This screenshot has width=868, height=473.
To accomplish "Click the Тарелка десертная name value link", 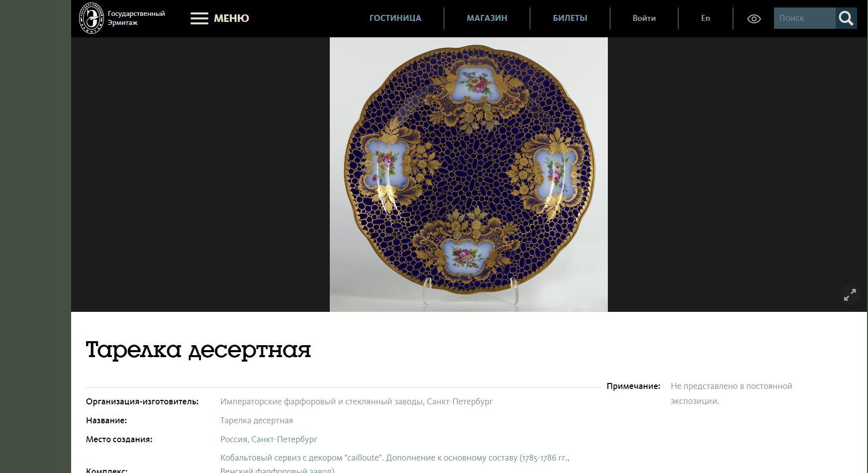I will (x=257, y=420).
